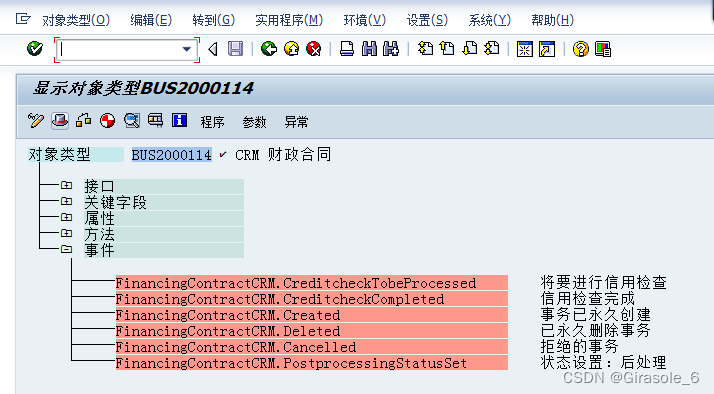
Task: Create a new session icon
Action: click(x=525, y=49)
